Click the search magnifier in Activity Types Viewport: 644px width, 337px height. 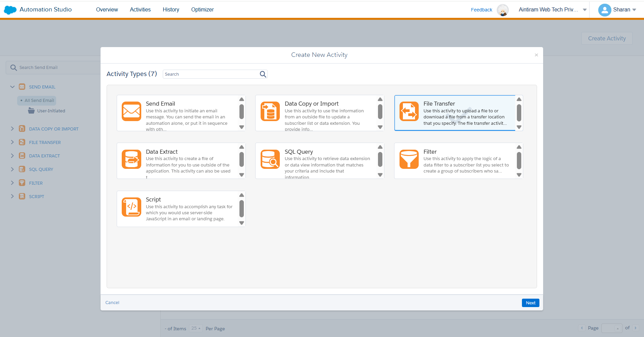[x=263, y=74]
